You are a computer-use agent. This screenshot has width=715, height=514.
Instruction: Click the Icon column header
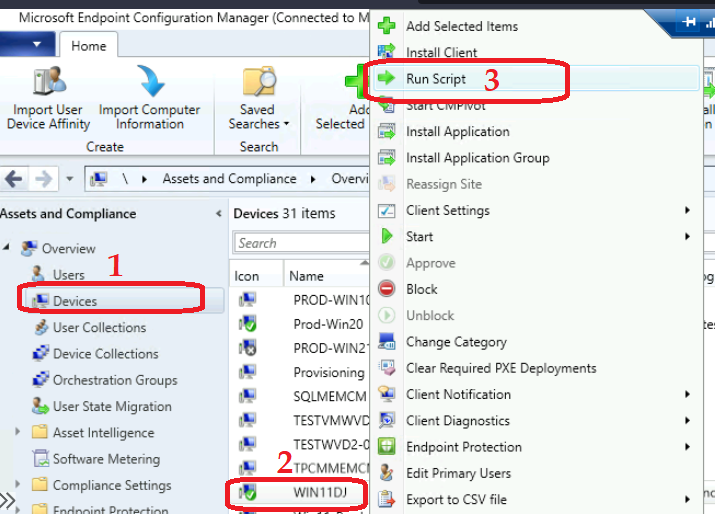click(x=257, y=275)
